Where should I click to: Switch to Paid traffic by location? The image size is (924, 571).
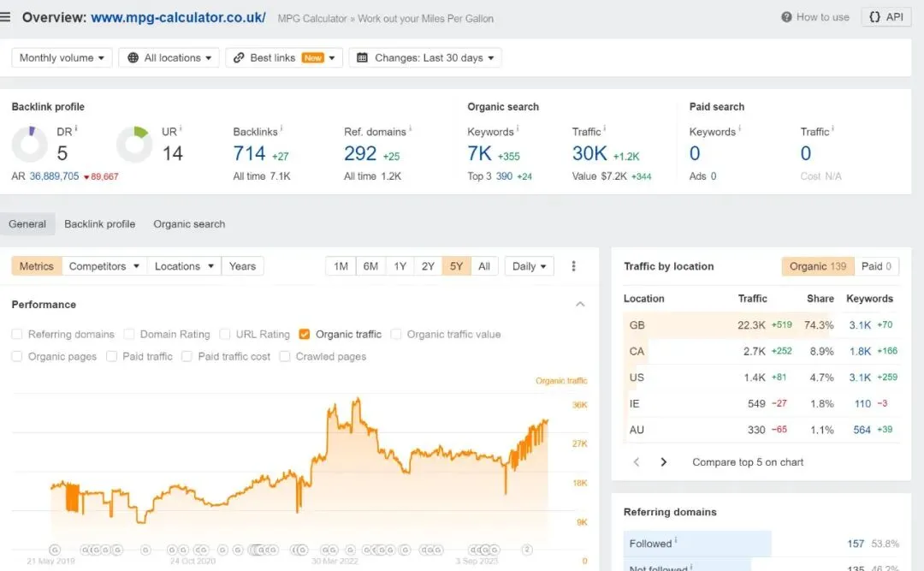(876, 266)
